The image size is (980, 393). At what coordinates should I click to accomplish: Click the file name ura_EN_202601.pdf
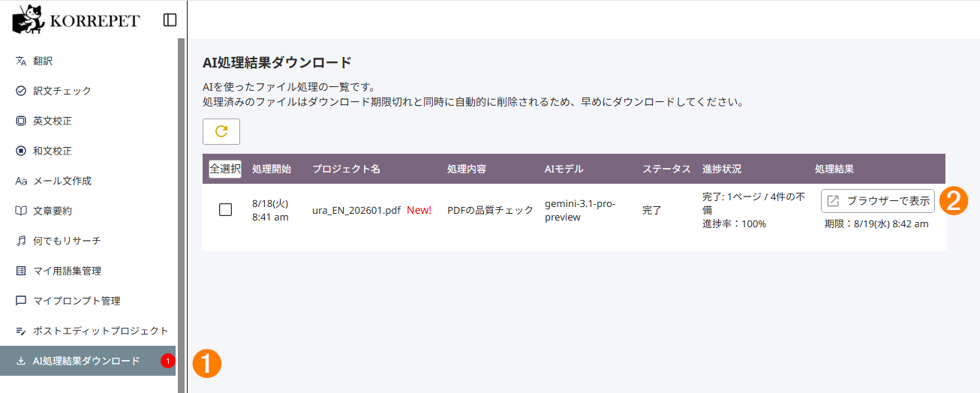pyautogui.click(x=356, y=210)
